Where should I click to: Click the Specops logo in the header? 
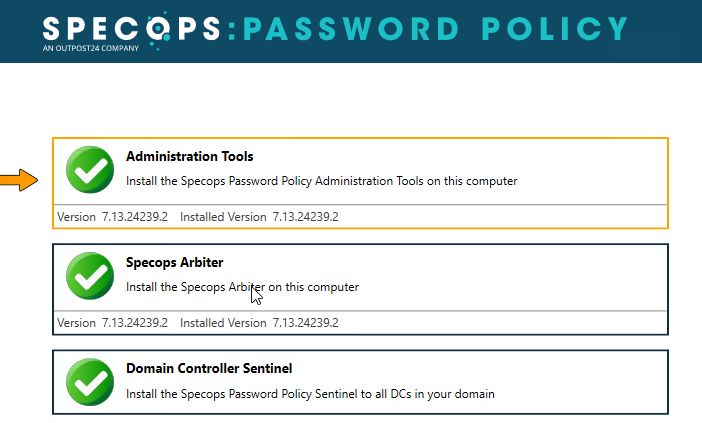pos(131,30)
